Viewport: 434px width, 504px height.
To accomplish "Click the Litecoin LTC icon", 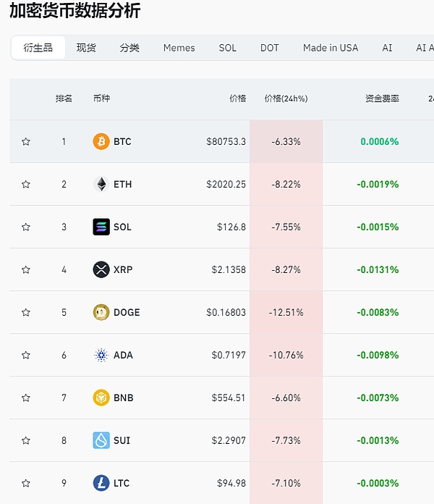I will tap(101, 483).
